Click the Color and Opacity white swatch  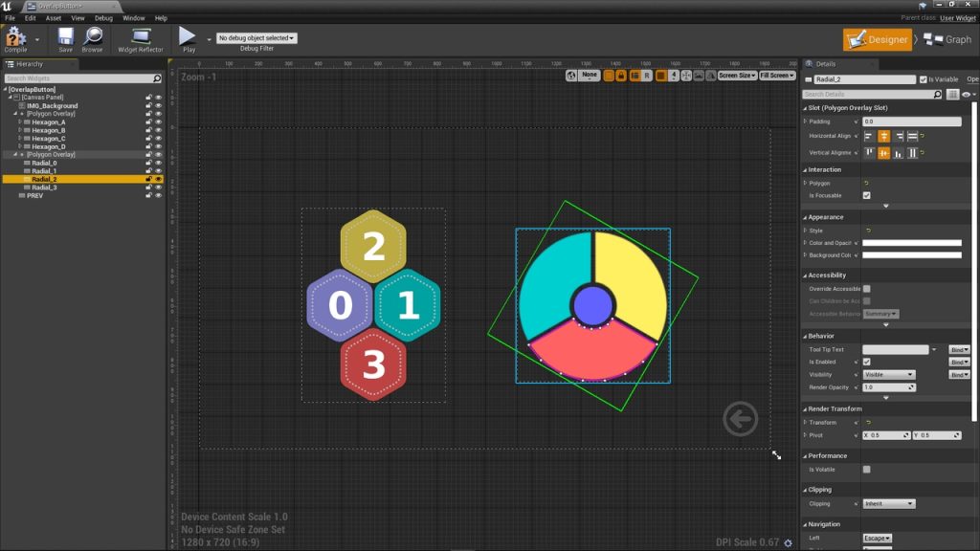tap(911, 243)
